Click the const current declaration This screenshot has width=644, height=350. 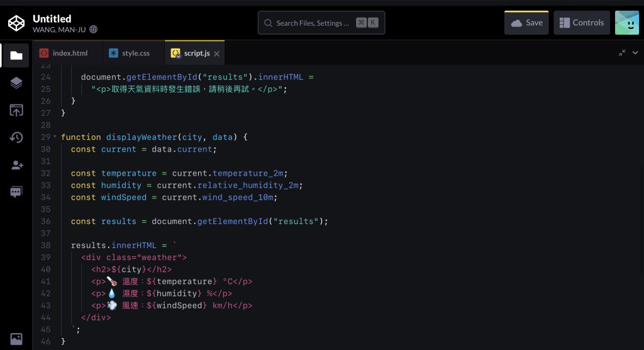coord(144,149)
